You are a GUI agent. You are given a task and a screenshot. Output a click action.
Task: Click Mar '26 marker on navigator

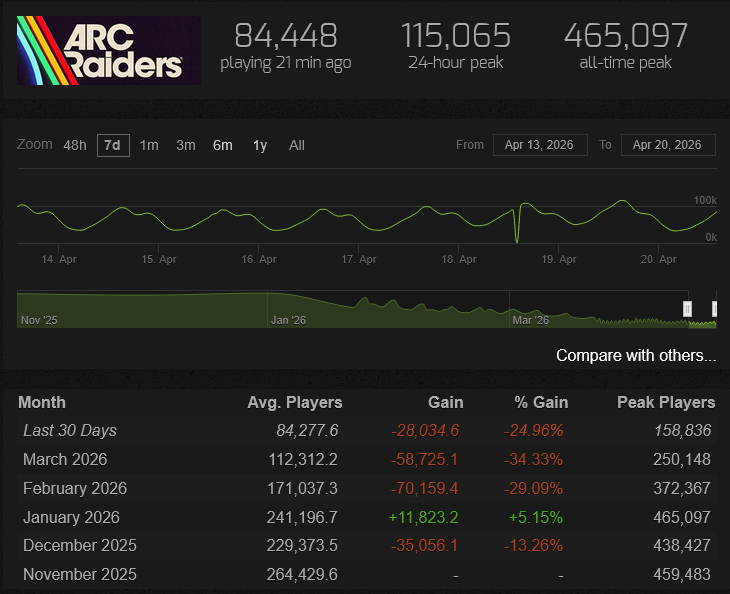[x=531, y=320]
